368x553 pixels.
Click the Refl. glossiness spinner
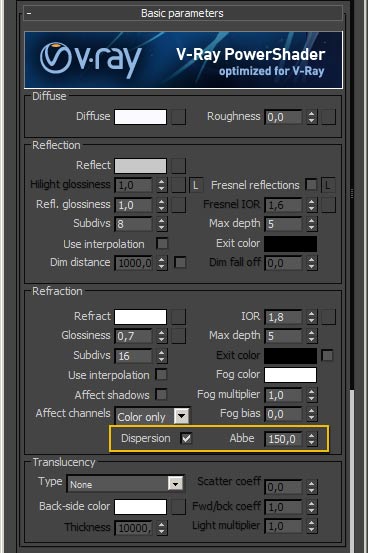(x=162, y=205)
